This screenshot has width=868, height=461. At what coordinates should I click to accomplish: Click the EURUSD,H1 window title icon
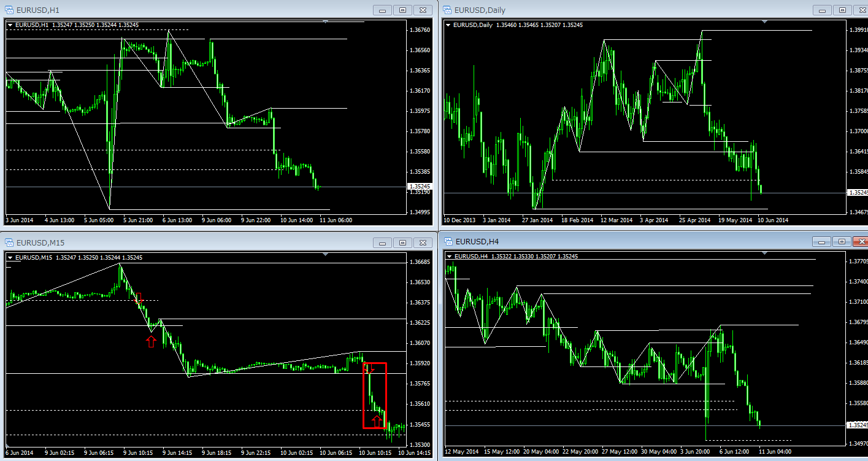(x=9, y=10)
